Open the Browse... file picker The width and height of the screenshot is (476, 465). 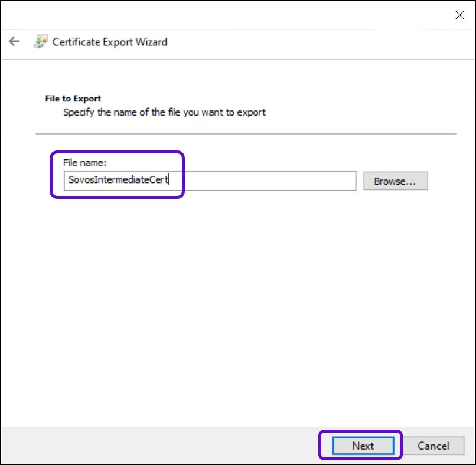coord(395,181)
